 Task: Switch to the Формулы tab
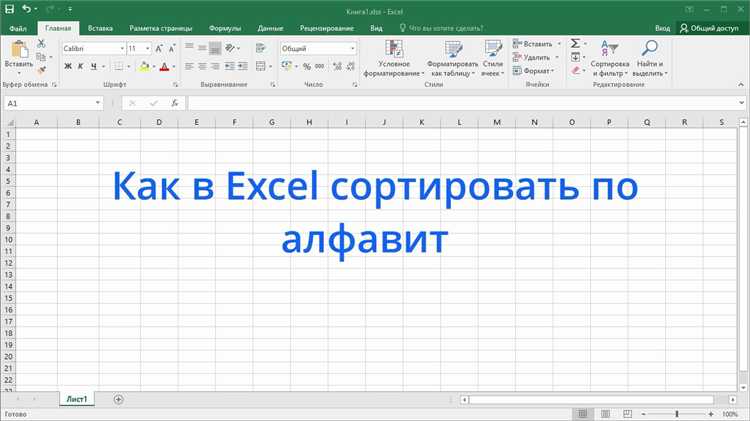[x=225, y=28]
